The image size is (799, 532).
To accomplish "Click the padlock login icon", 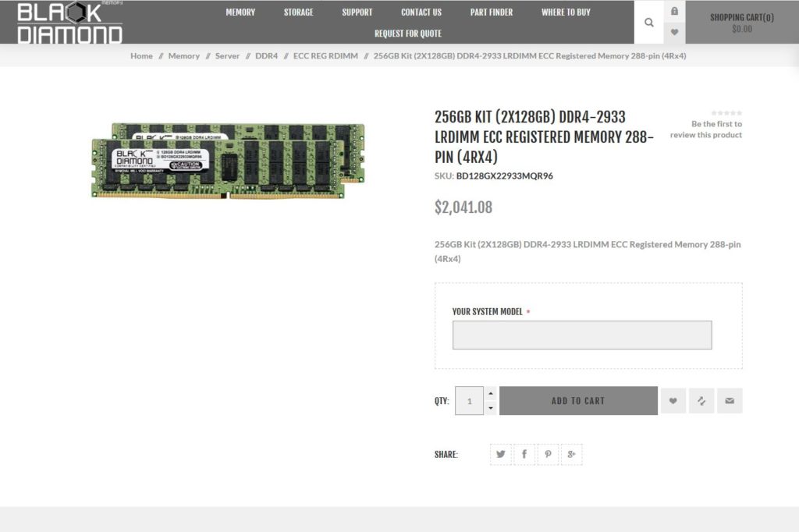I will pos(674,11).
